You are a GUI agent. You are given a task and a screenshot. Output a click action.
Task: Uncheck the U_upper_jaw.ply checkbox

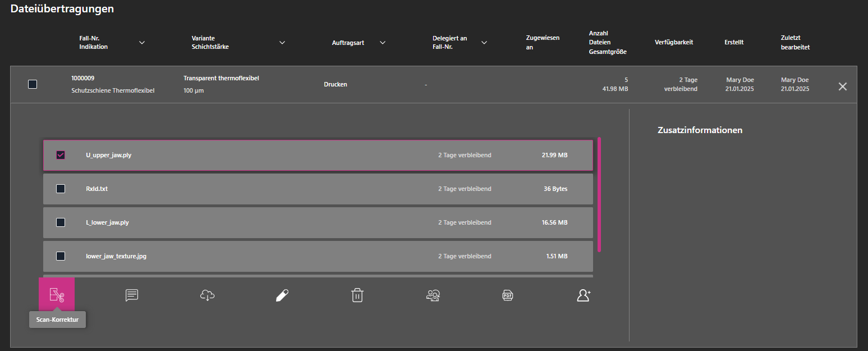(61, 155)
